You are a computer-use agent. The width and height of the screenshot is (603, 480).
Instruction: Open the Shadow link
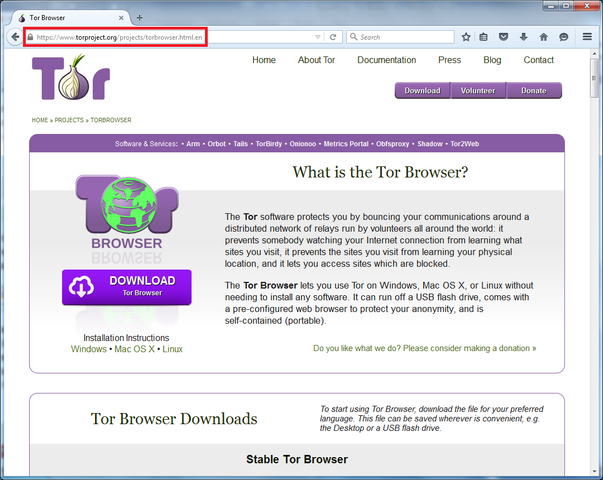pos(430,144)
